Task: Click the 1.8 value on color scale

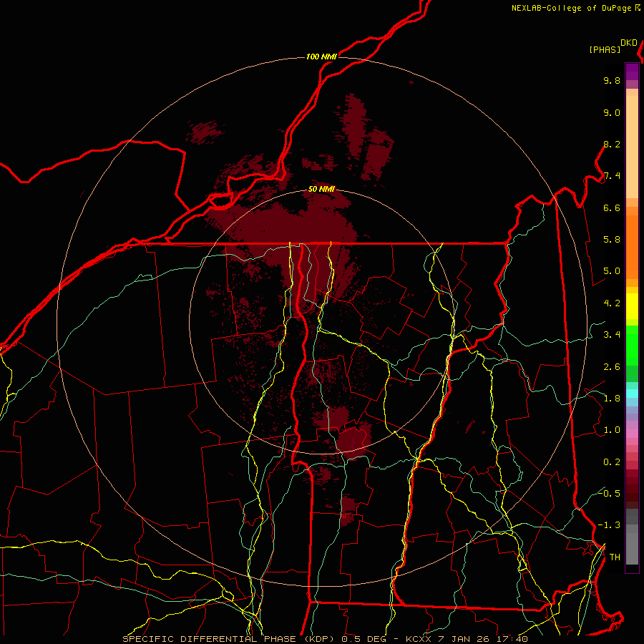Action: pos(612,399)
